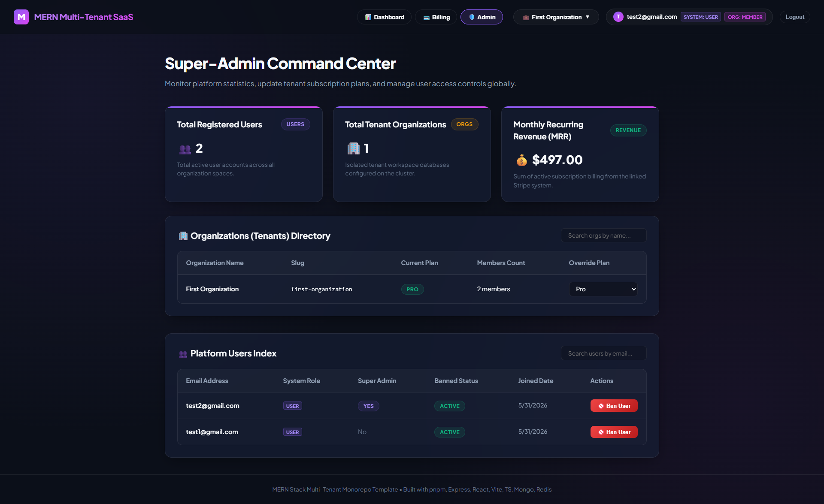Viewport: 824px width, 504px height.
Task: Ban the user test2@gmail.com
Action: [614, 406]
